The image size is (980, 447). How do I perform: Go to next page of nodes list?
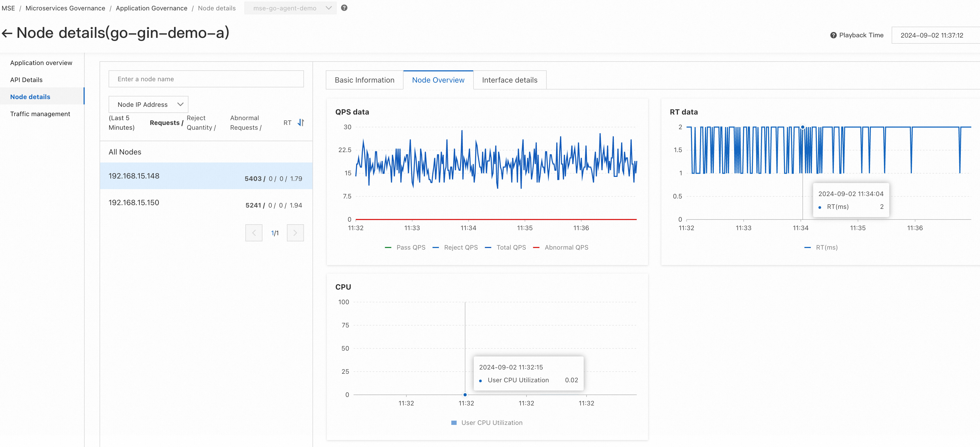point(295,233)
